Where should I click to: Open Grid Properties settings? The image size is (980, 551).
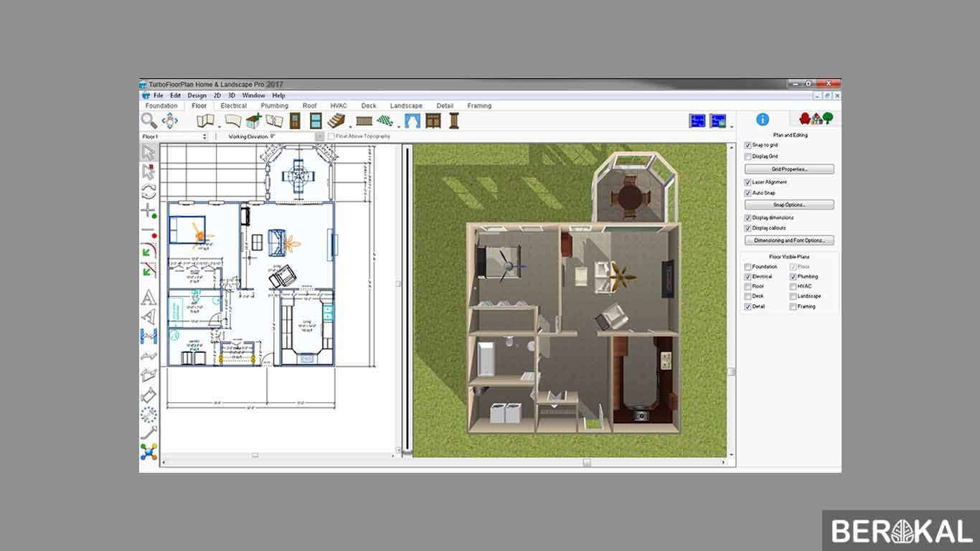[788, 169]
